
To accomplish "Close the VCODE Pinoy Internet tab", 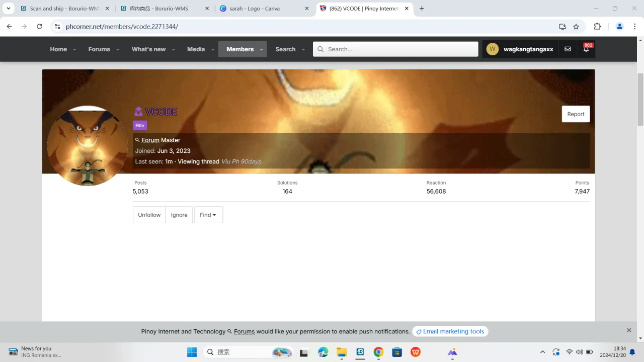I will pyautogui.click(x=407, y=9).
